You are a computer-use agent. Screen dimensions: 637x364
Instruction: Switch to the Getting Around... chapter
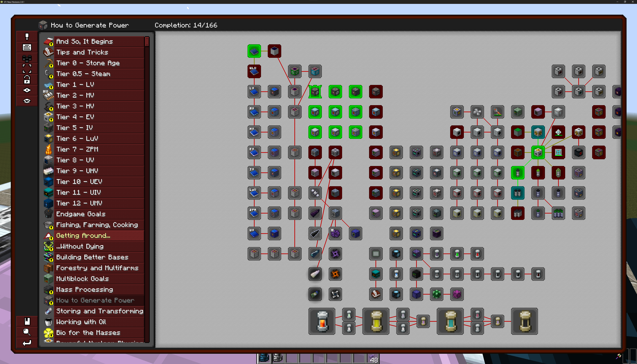pos(83,235)
